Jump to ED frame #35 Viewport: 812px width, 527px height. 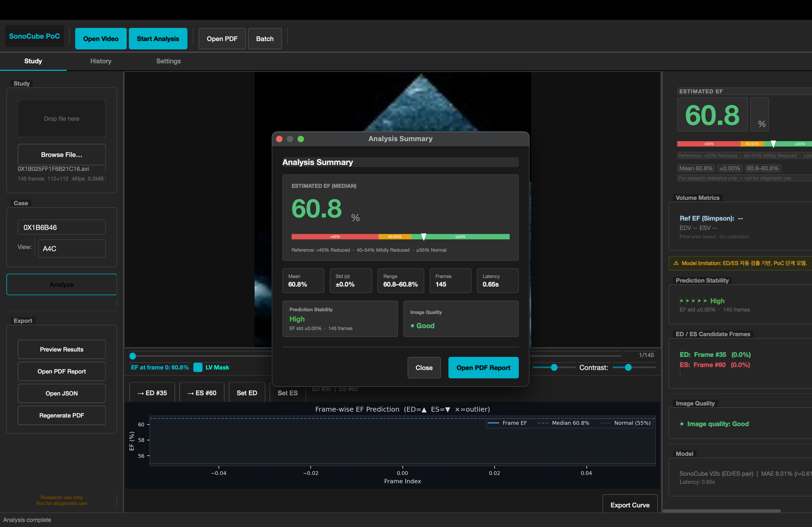(x=152, y=393)
